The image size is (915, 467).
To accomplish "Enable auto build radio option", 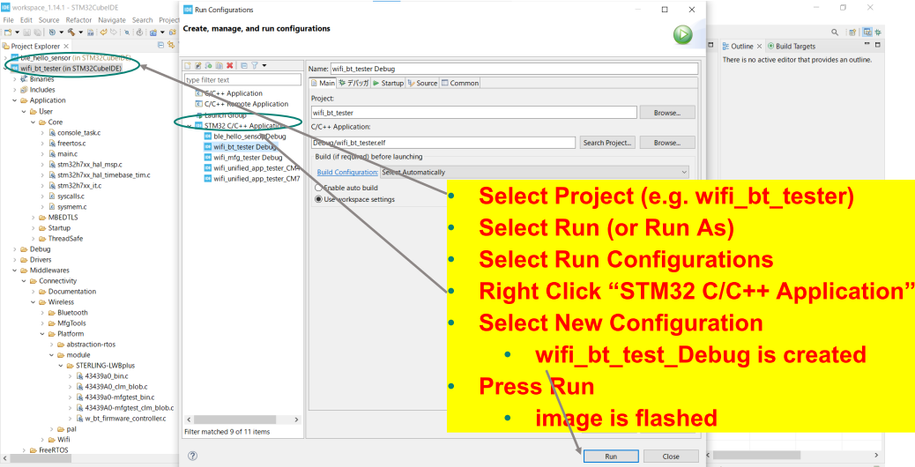I will 320,188.
